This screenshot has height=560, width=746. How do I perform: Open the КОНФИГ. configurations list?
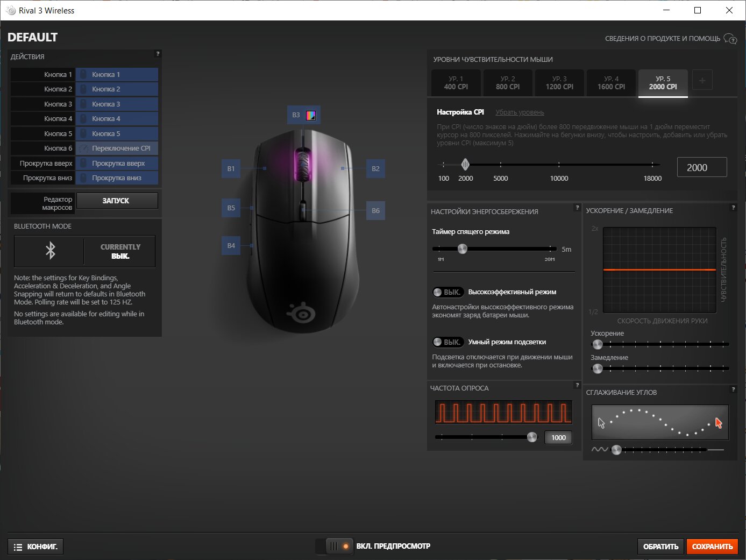[x=35, y=547]
